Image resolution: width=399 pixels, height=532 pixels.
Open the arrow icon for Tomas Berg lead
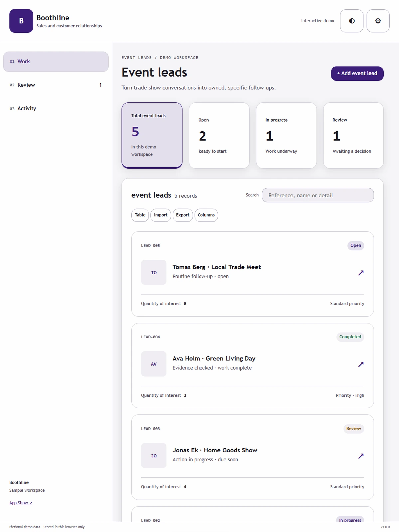click(x=361, y=273)
